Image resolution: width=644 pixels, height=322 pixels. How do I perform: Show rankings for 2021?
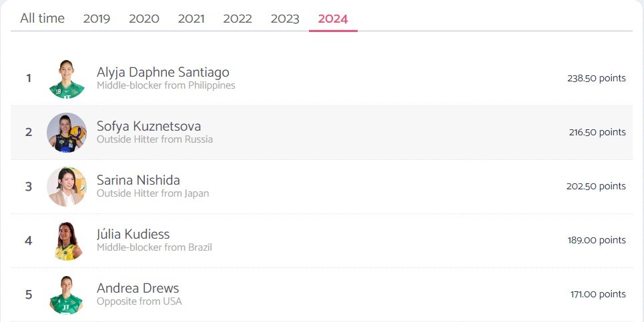coord(191,19)
